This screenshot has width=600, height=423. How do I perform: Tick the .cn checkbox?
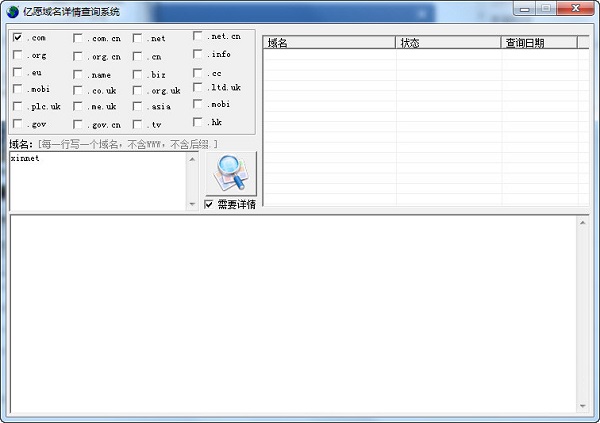point(137,56)
